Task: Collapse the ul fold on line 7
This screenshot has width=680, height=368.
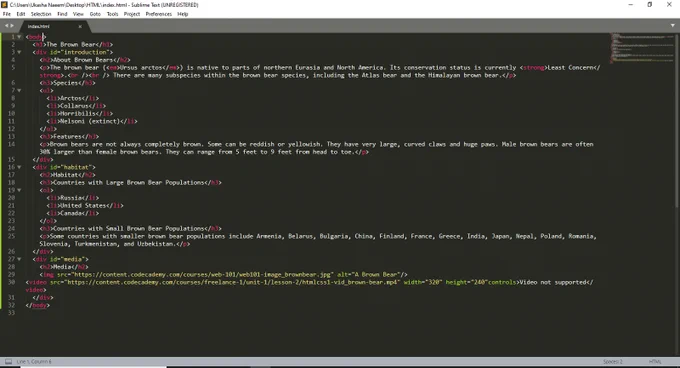Action: (19, 90)
